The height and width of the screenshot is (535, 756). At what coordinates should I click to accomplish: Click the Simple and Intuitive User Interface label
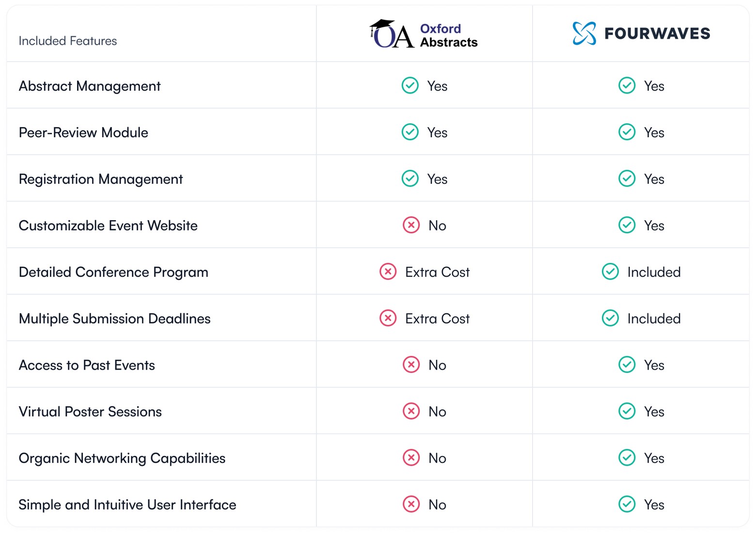[127, 505]
